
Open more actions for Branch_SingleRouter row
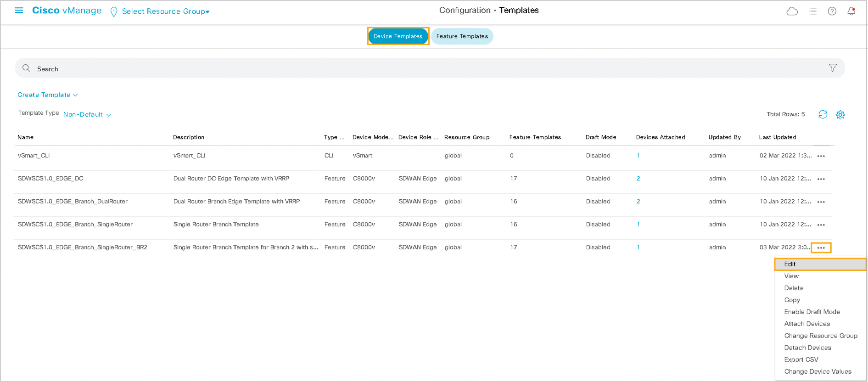click(x=821, y=225)
